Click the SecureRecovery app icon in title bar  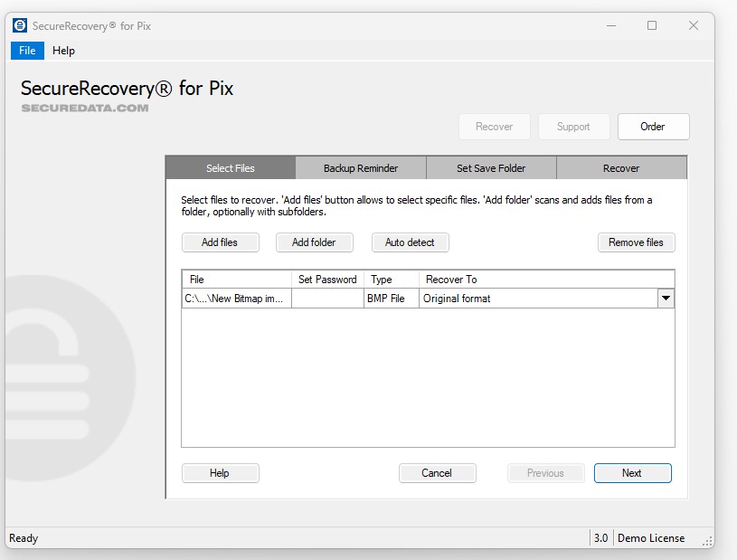pos(20,25)
